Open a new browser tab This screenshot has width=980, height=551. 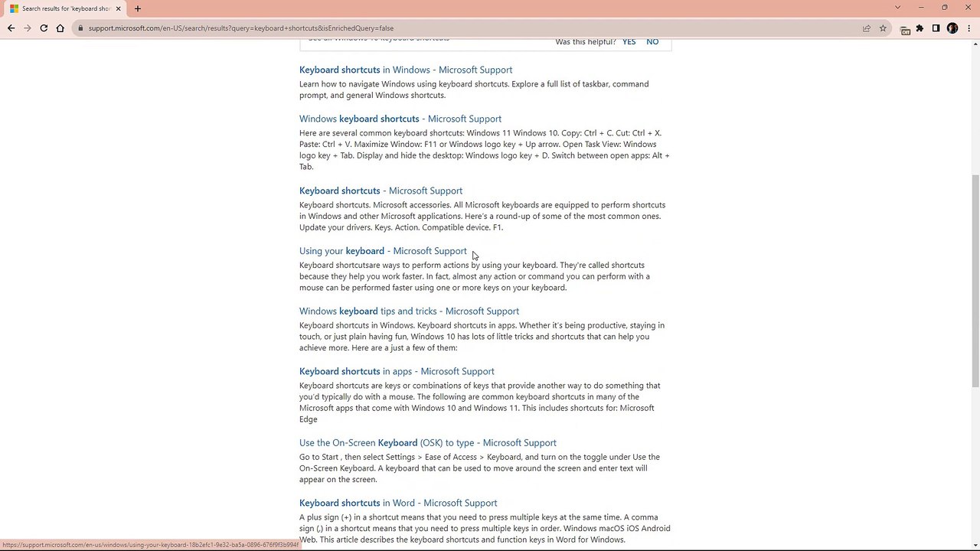[138, 8]
